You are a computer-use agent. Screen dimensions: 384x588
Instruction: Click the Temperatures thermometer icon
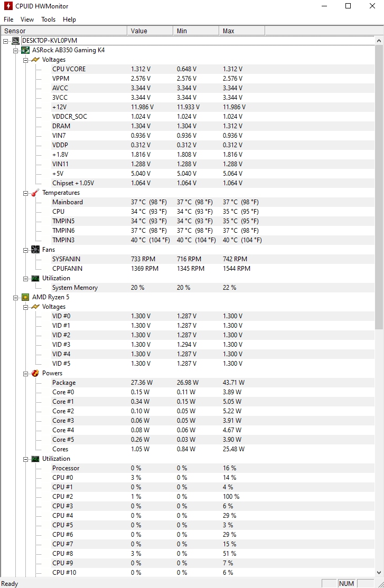[35, 193]
